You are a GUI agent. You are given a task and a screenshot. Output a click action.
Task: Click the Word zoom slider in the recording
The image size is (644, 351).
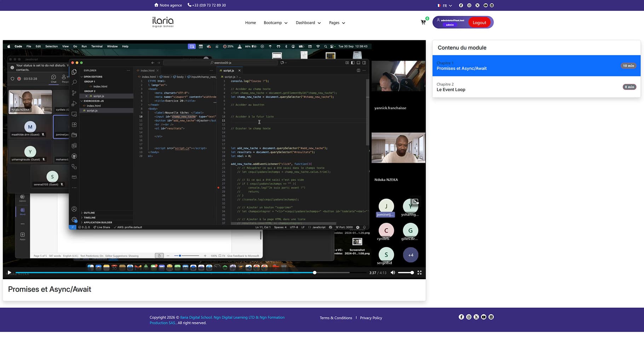[x=186, y=256]
